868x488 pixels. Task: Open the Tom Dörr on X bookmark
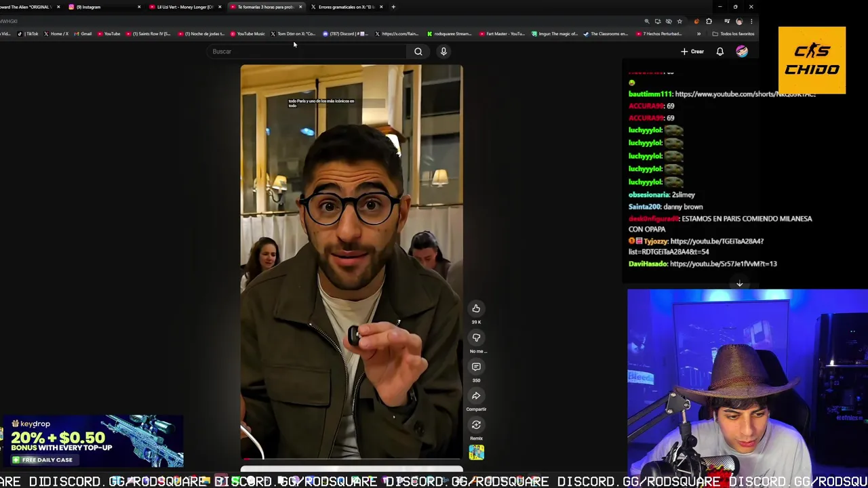click(294, 34)
